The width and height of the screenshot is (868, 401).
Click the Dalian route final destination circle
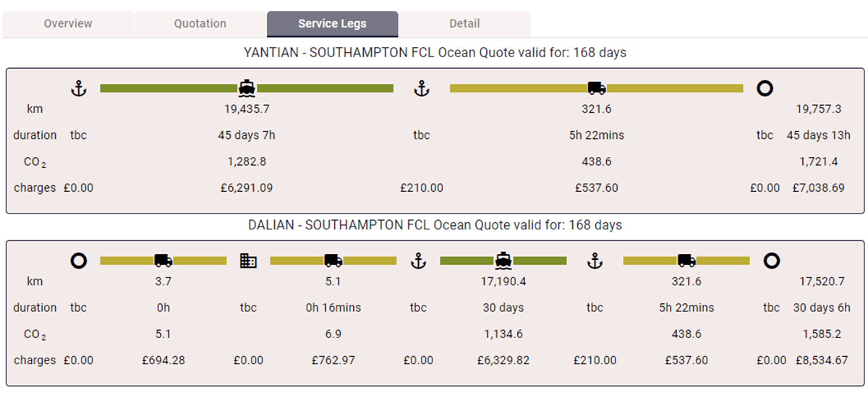771,261
